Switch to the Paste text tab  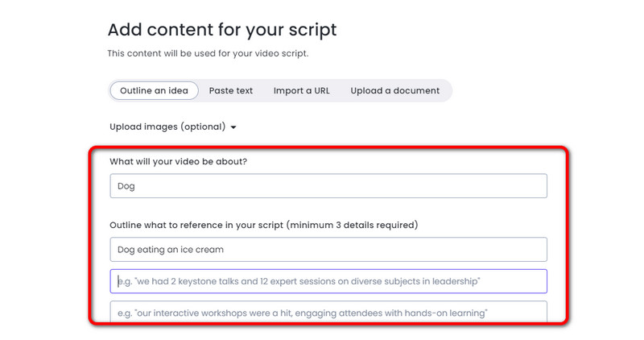231,91
